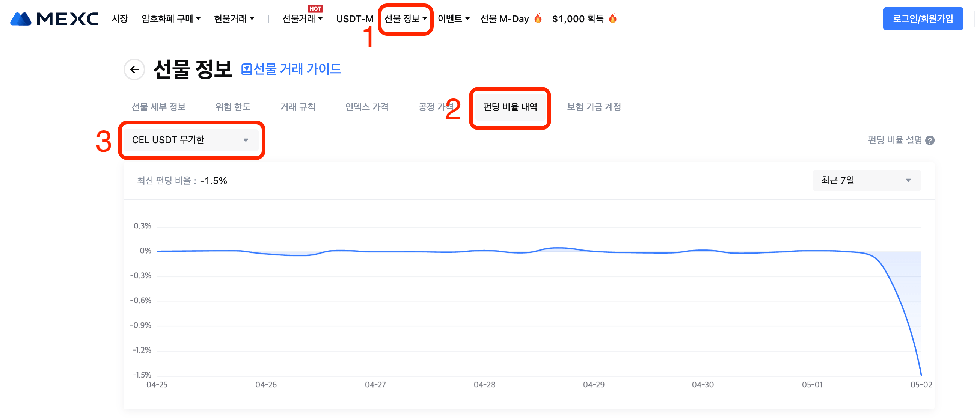Expand the 최근 7일 time range dropdown

pyautogui.click(x=866, y=180)
